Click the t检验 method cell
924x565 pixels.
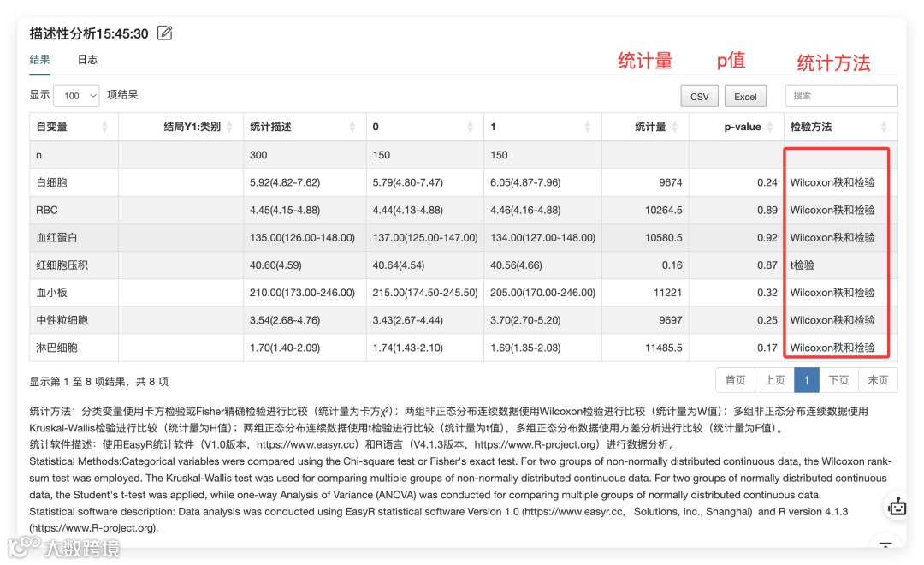pos(802,265)
